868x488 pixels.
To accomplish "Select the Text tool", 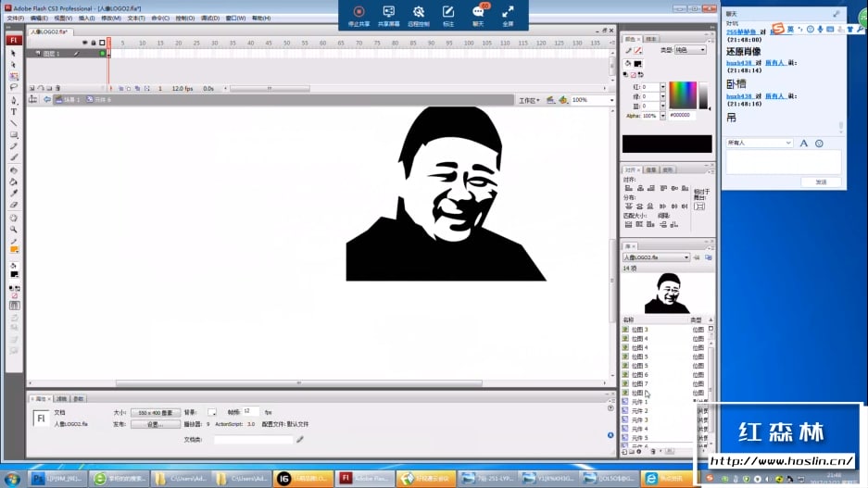I will (x=14, y=112).
